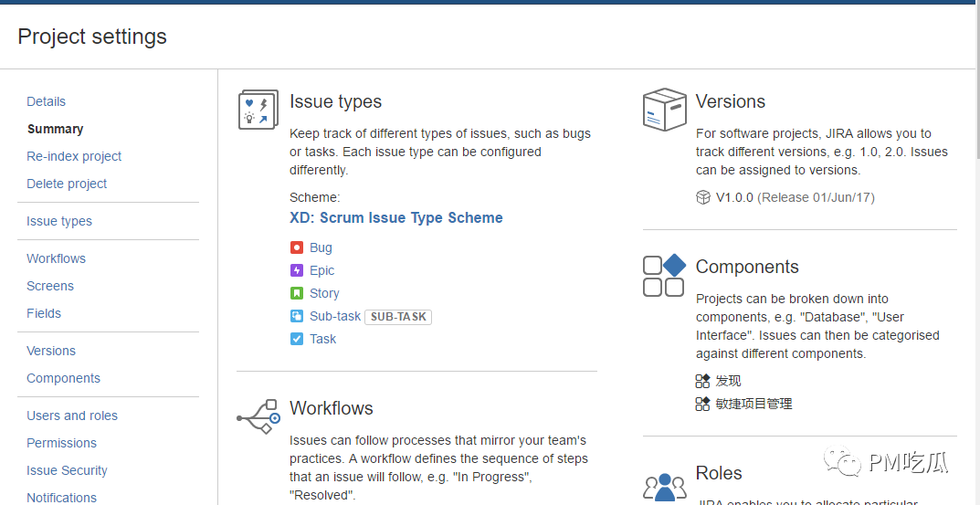
Task: Click the Versions box icon
Action: [x=664, y=110]
